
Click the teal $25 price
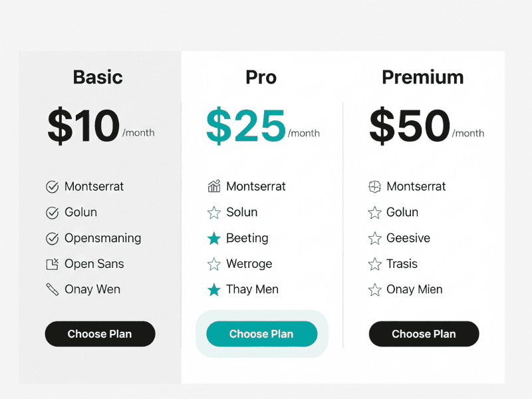tap(246, 125)
